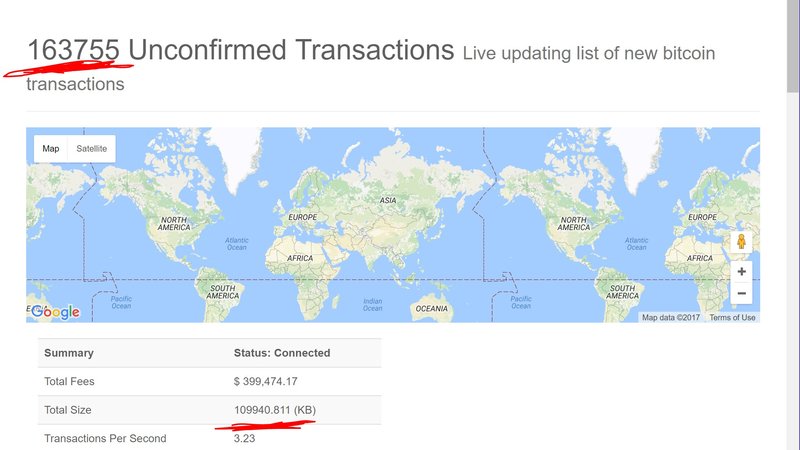Viewport: 800px width, 450px height.
Task: Open the Google logo on the map
Action: pyautogui.click(x=54, y=312)
